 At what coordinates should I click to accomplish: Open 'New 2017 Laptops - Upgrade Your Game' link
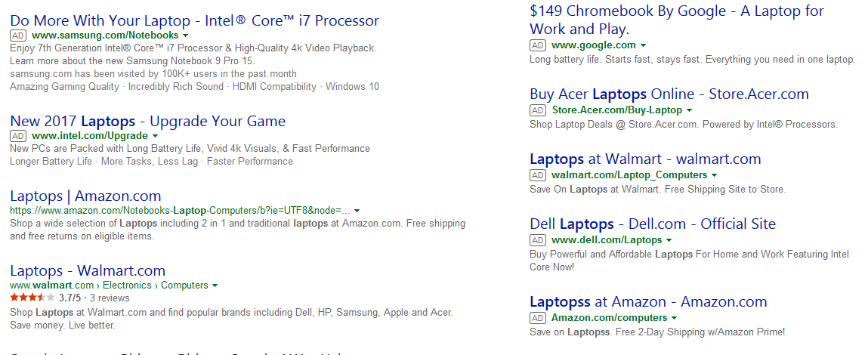pyautogui.click(x=147, y=121)
